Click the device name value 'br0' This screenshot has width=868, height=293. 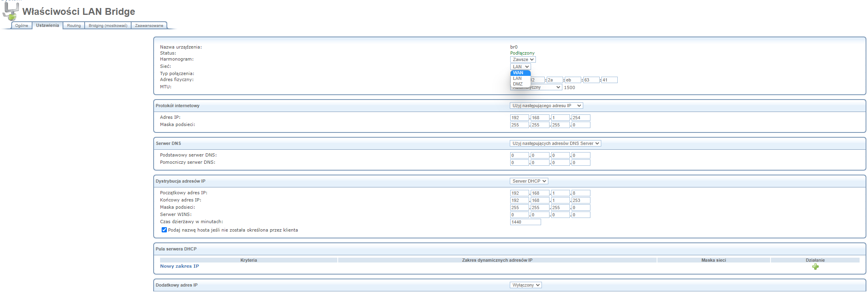pos(514,47)
